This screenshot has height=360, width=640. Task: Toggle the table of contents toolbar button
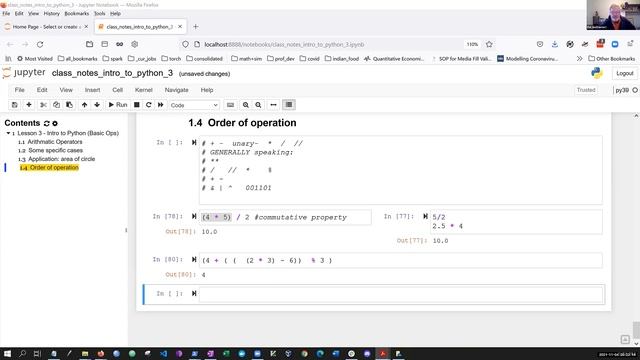click(x=289, y=105)
